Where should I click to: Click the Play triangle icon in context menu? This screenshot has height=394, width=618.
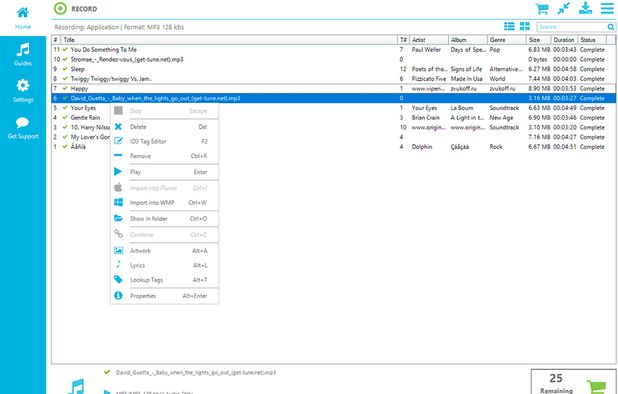[118, 171]
